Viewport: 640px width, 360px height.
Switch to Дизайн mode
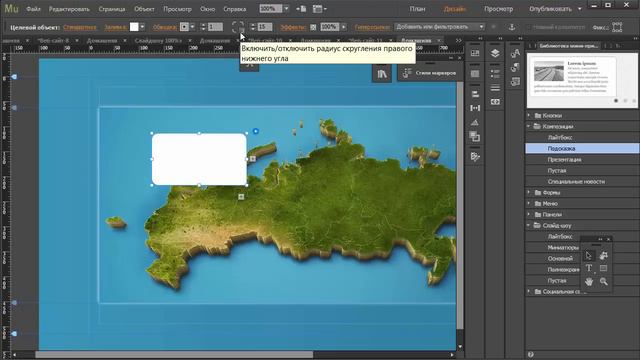(454, 9)
